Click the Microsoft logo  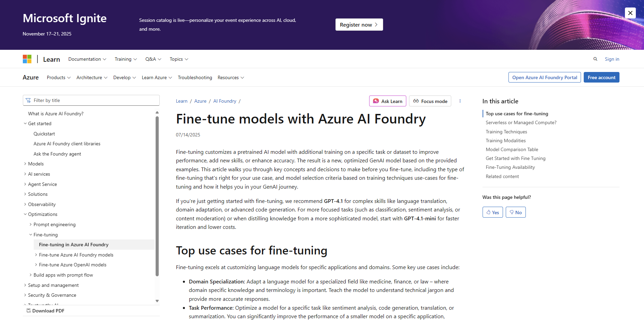point(27,59)
